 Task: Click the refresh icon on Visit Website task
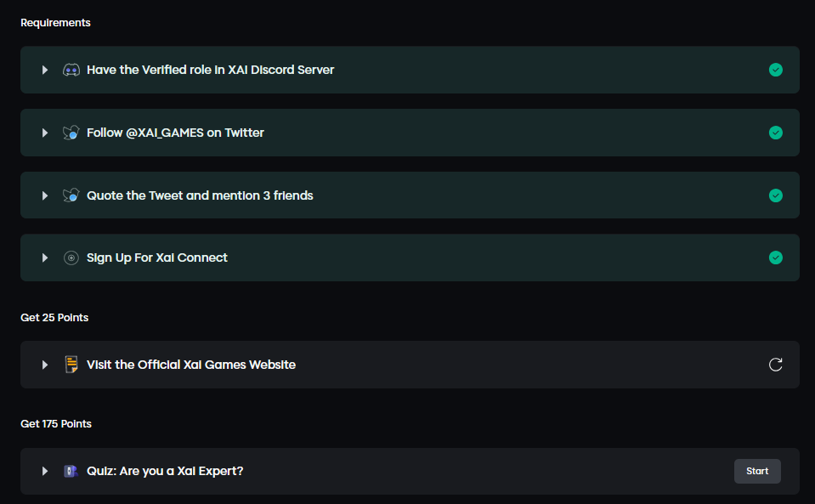[x=775, y=365]
